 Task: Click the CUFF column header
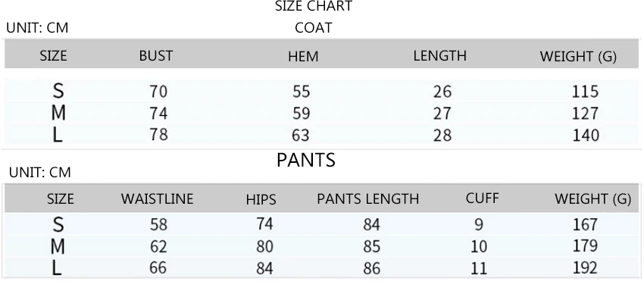tap(483, 198)
